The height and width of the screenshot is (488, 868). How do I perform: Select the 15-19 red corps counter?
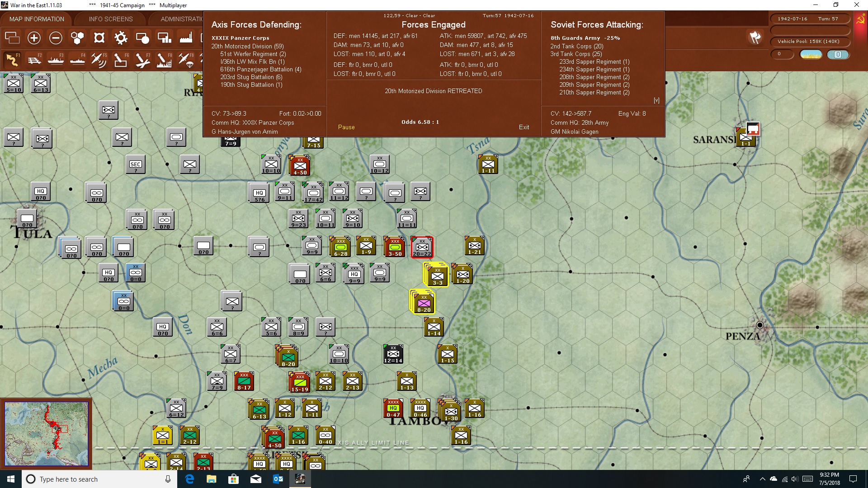click(x=299, y=382)
